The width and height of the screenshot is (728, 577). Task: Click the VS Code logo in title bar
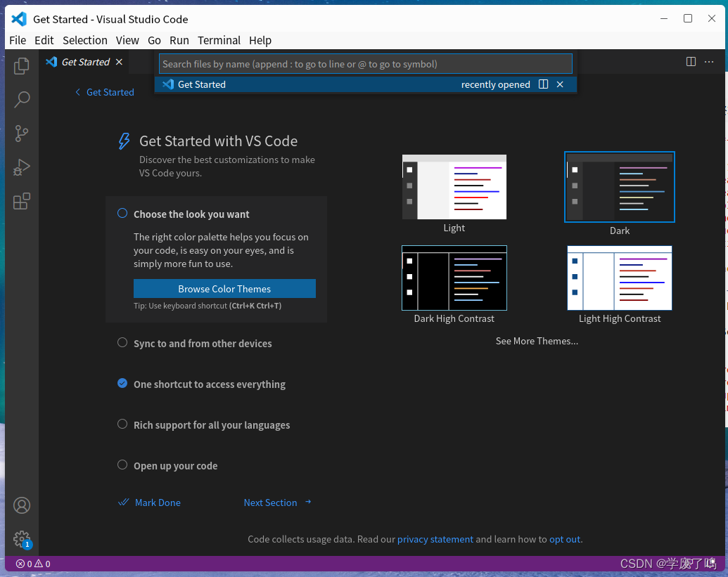pyautogui.click(x=19, y=19)
